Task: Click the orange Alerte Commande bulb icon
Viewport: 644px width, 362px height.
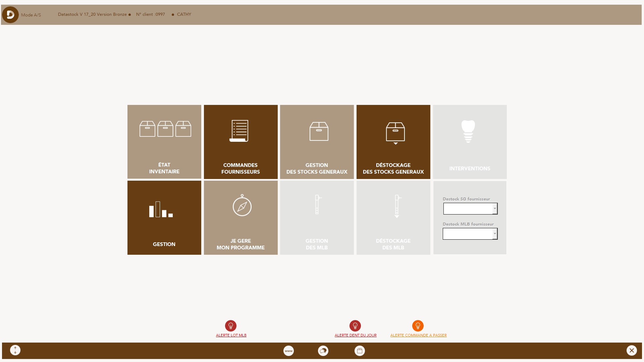Action: pos(418,326)
